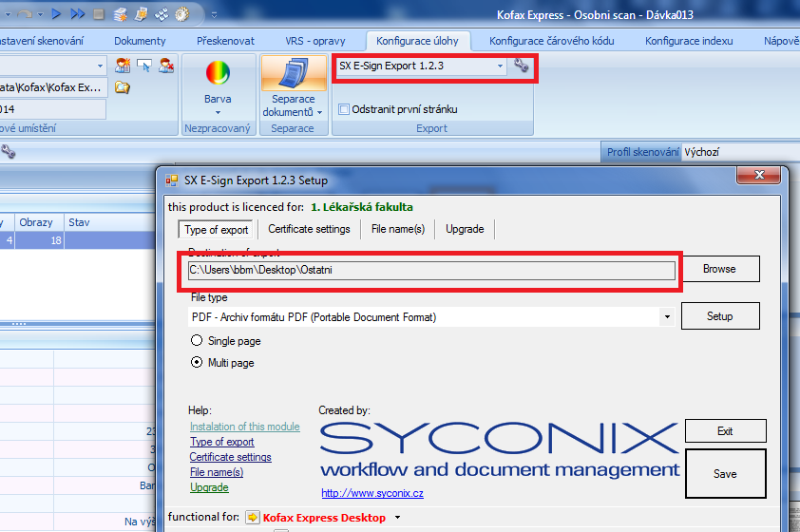The width and height of the screenshot is (800, 532).
Task: Expand the File type PDF dropdown
Action: (667, 316)
